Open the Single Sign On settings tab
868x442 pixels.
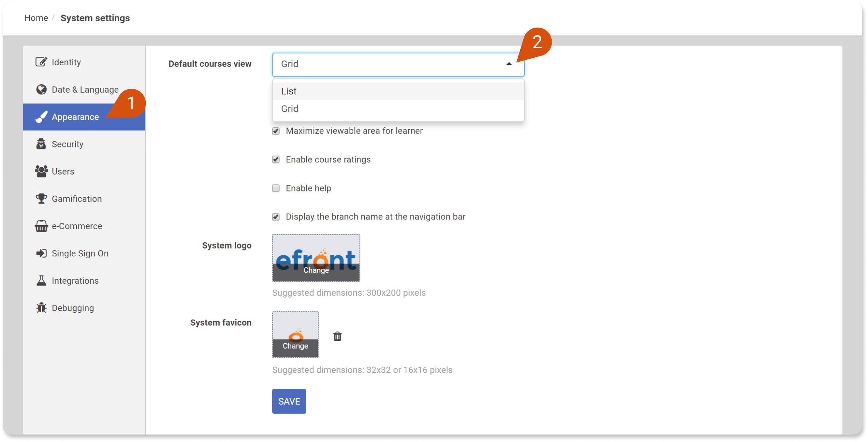(80, 253)
